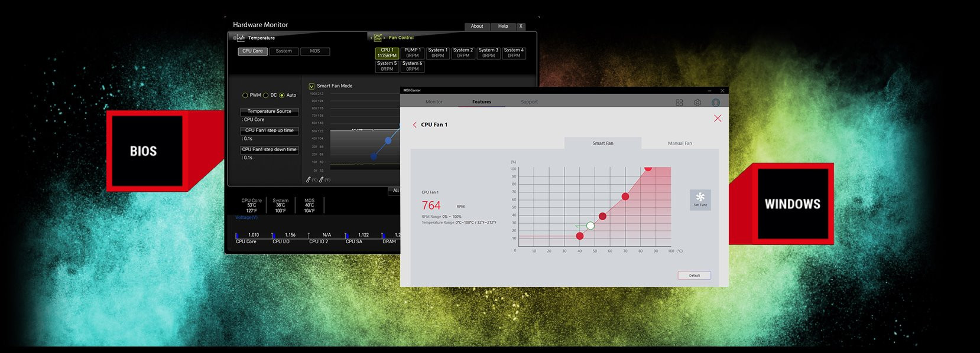980x353 pixels.
Task: Click the fan curve point at 55°C
Action: 602,216
